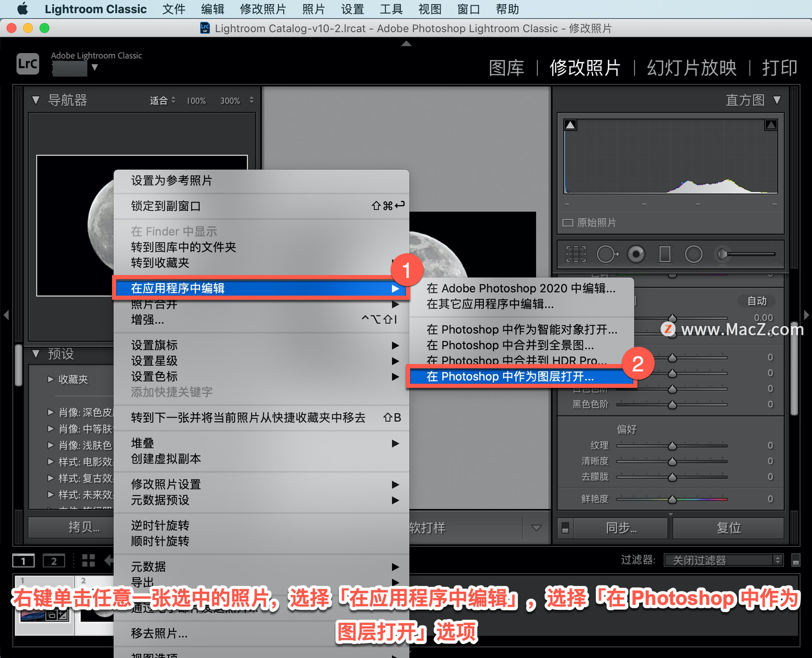Switch to main window display button 1
Viewport: 812px width, 658px height.
pyautogui.click(x=23, y=561)
